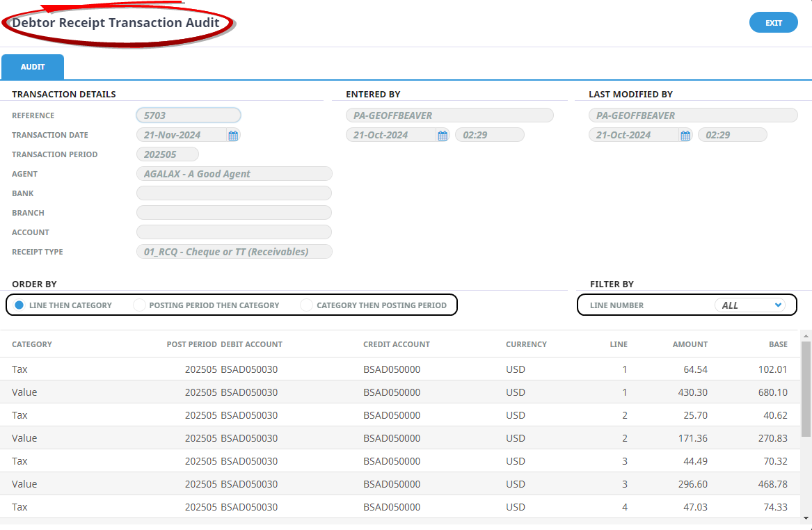Click the Reference field showing 5703
This screenshot has height=530, width=812.
tap(188, 115)
